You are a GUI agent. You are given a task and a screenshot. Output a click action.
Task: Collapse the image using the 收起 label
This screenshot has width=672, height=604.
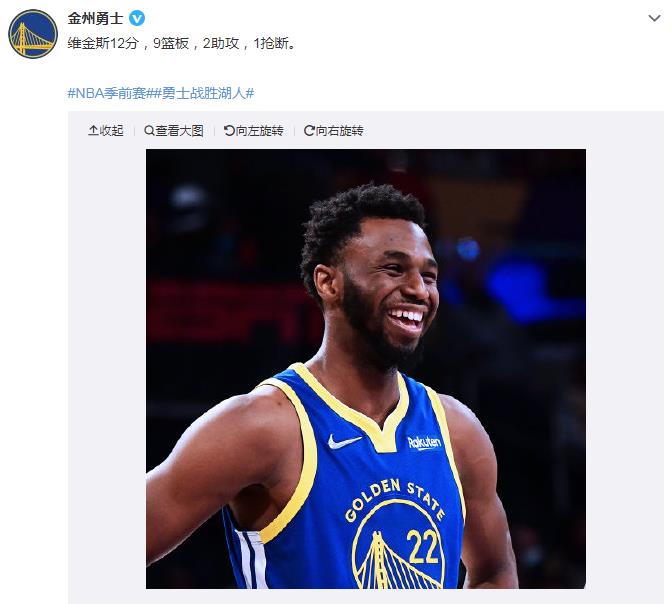(111, 130)
